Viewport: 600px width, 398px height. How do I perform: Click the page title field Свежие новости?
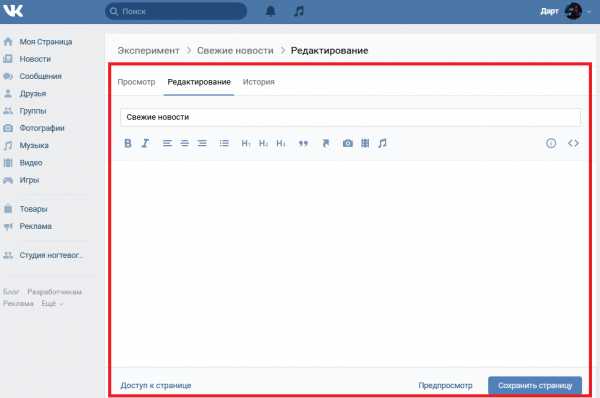[350, 117]
